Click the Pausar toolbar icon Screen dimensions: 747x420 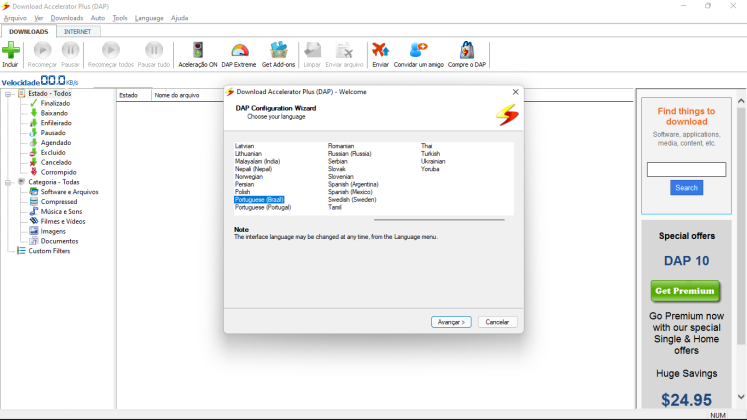(70, 50)
